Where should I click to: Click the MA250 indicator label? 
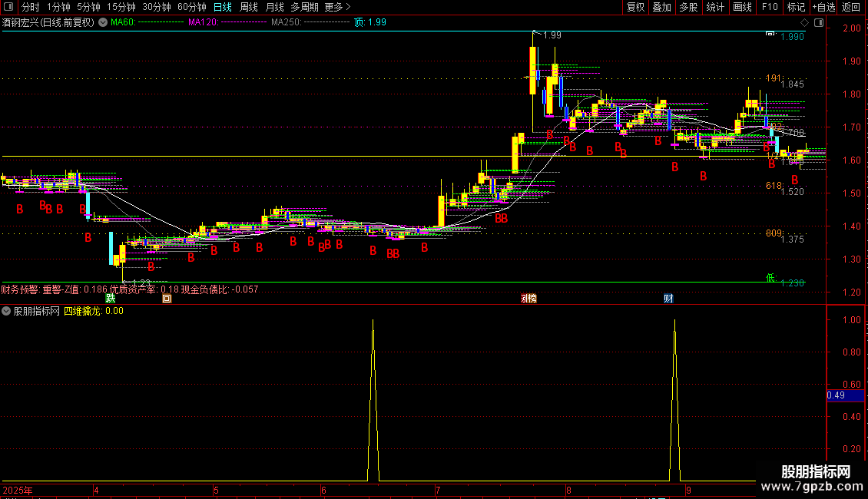pos(287,23)
